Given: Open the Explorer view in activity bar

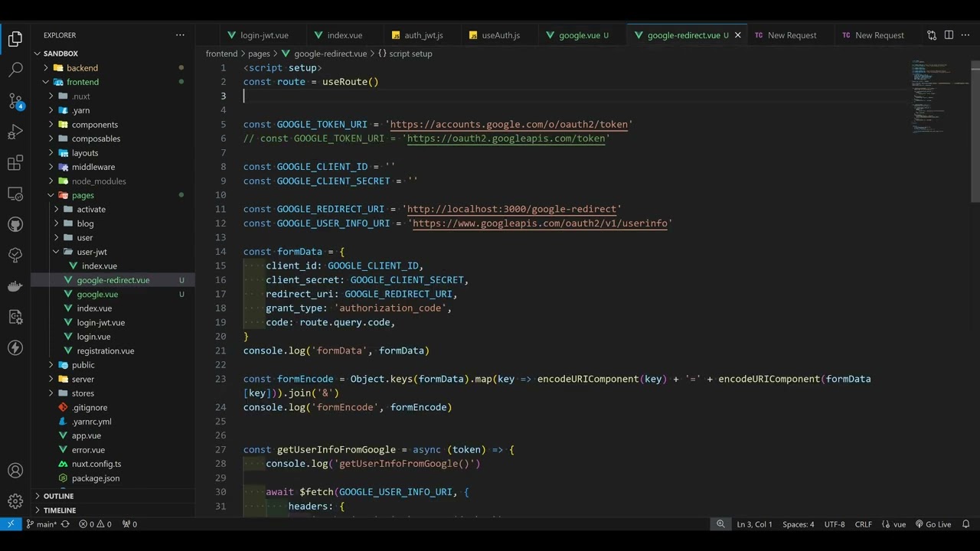Looking at the screenshot, I should [15, 39].
